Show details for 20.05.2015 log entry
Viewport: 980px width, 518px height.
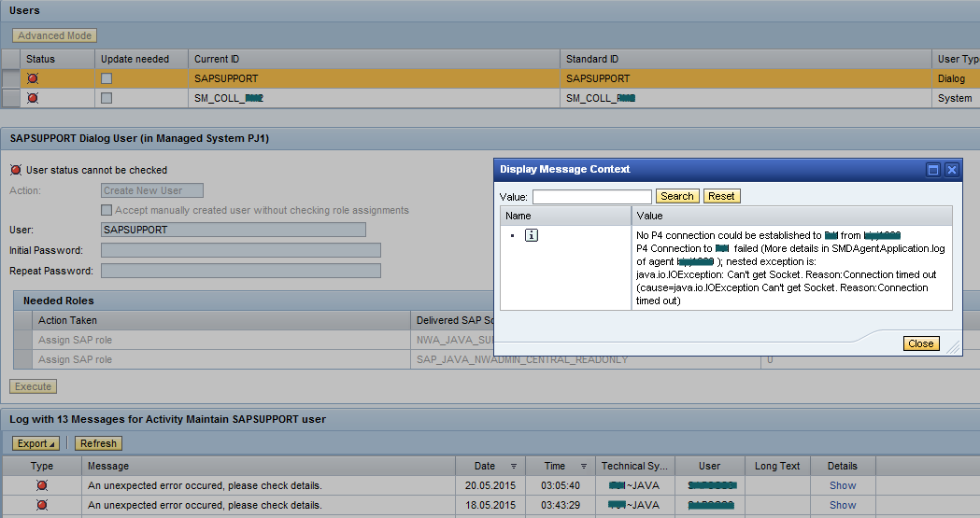tap(843, 485)
